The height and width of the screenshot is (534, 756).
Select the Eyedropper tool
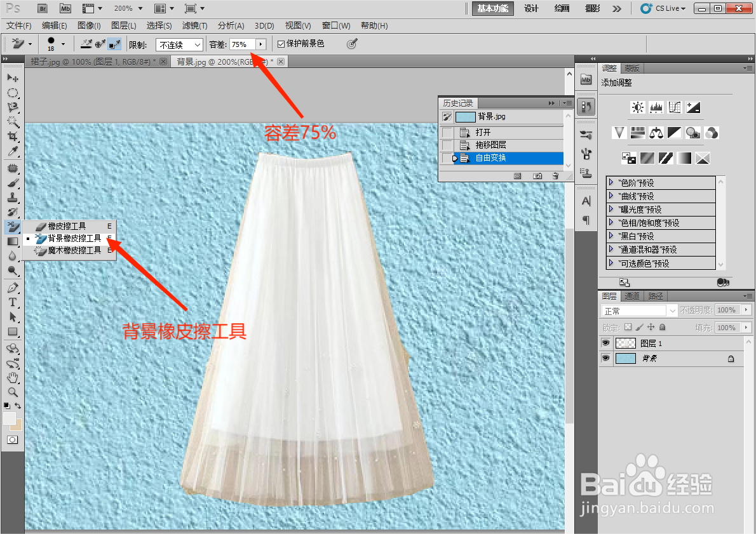click(13, 151)
